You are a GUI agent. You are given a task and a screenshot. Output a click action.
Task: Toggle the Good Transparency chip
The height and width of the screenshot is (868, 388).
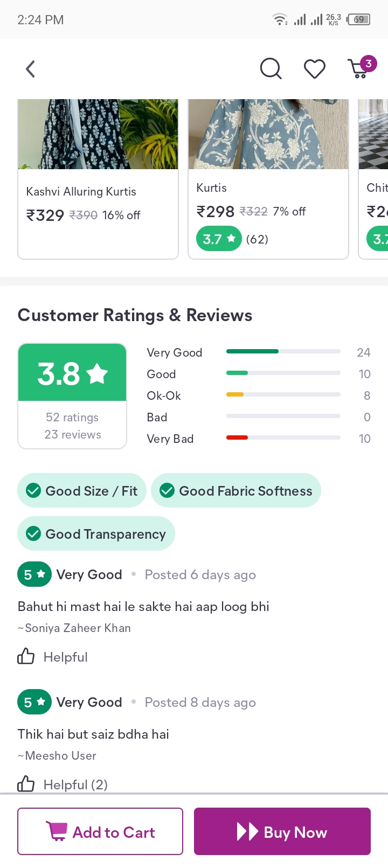tap(96, 534)
